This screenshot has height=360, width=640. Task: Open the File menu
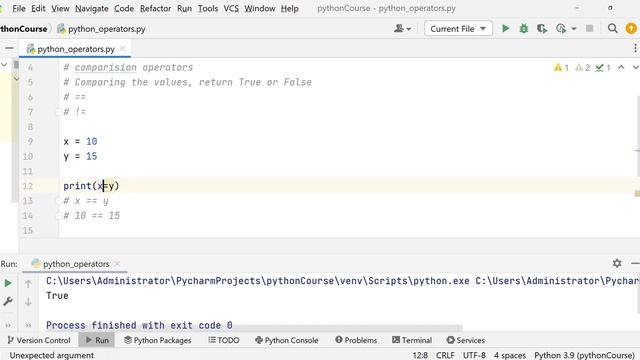19,9
